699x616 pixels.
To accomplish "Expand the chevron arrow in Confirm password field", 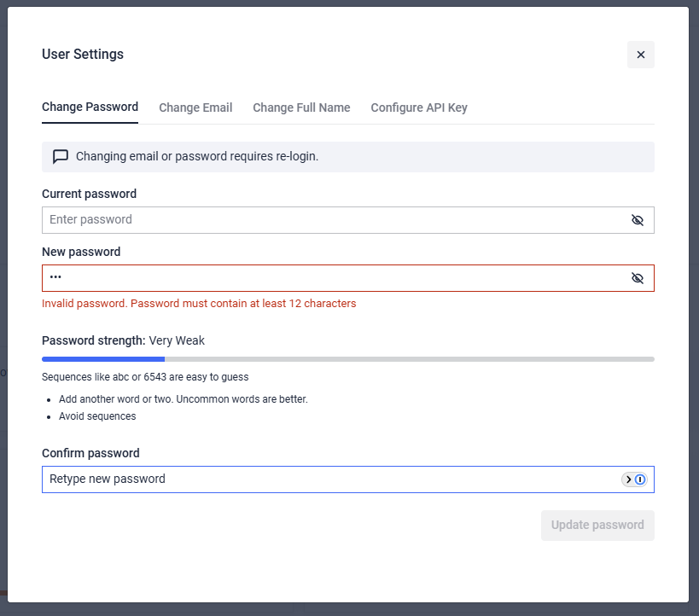I will point(628,479).
